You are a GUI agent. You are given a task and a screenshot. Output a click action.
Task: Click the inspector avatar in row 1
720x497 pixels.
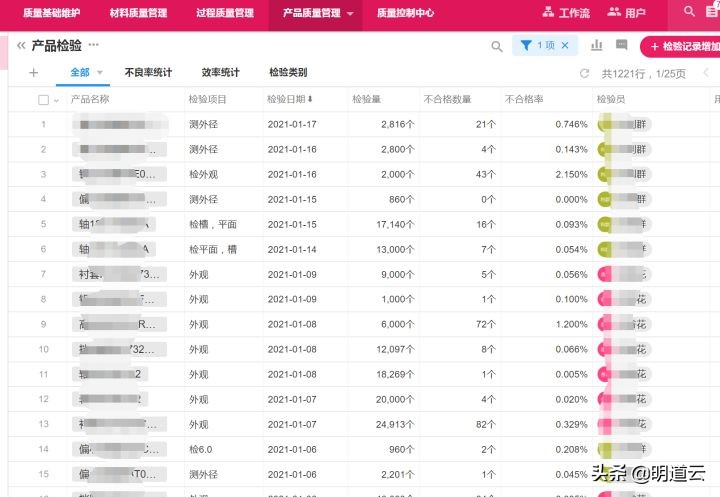[605, 124]
